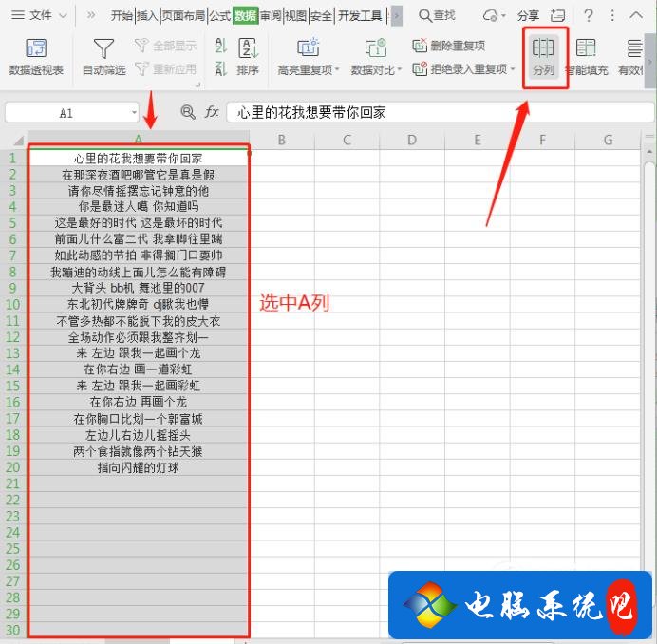Click the 分享 button
Screen dimensions: 657x644
tap(528, 16)
